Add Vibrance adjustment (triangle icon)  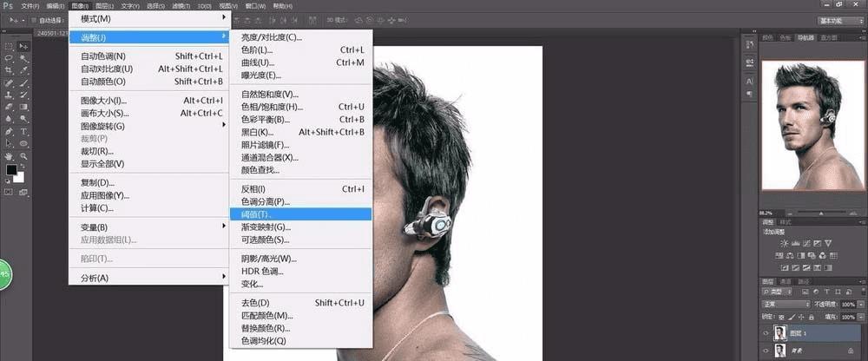click(828, 243)
